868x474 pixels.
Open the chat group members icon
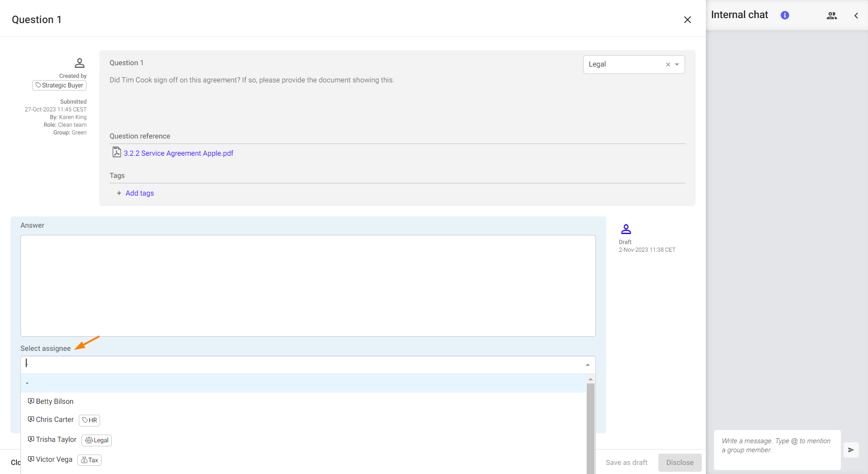tap(831, 15)
